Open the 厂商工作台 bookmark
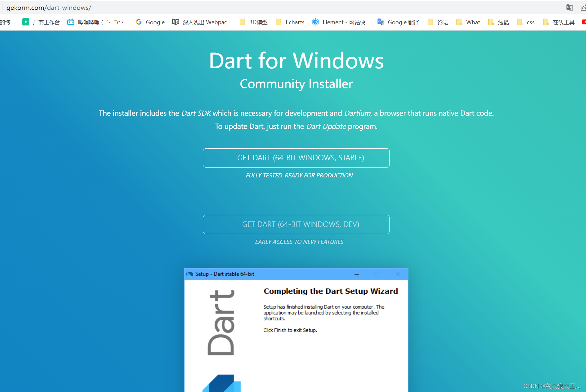 [41, 22]
